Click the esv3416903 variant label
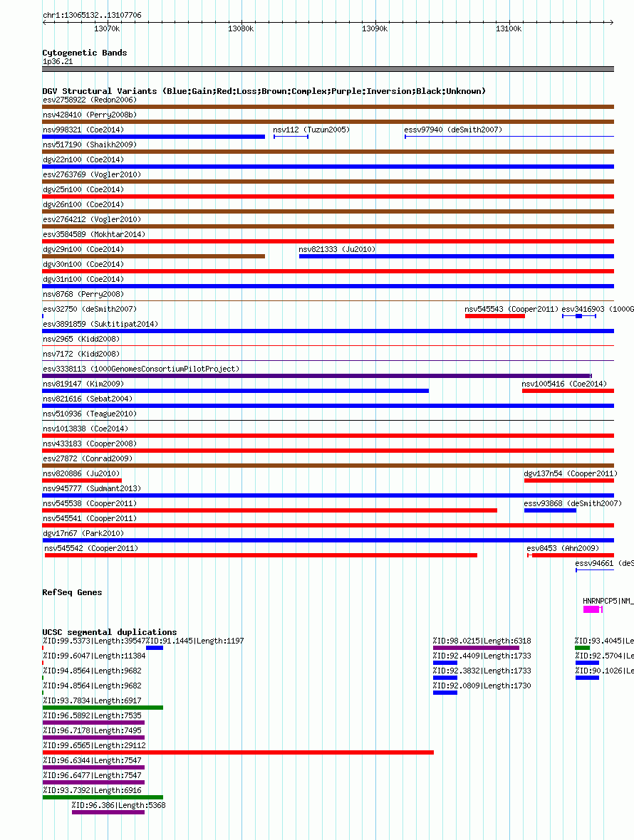 (x=598, y=310)
